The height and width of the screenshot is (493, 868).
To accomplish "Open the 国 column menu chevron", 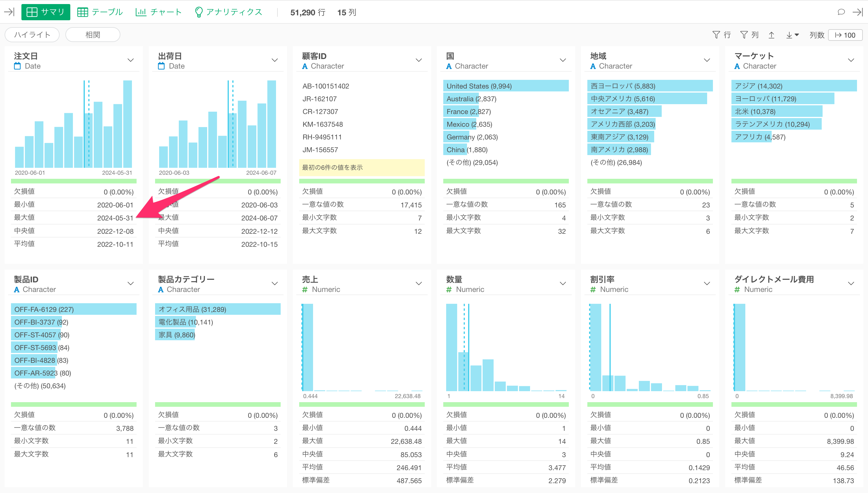I will [563, 60].
